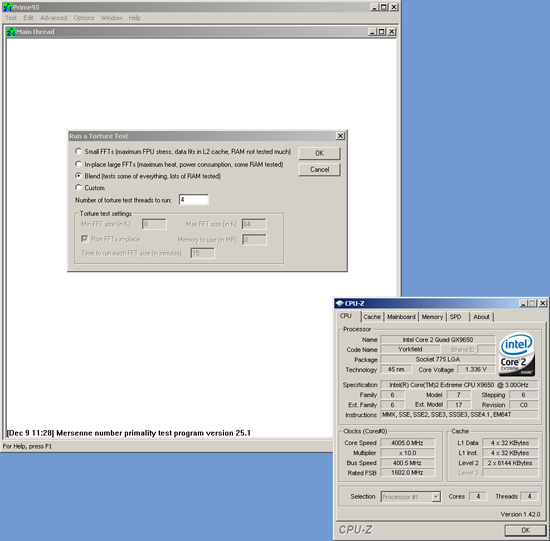Image resolution: width=550 pixels, height=541 pixels.
Task: Click OK button in CPU-Z window
Action: (525, 530)
